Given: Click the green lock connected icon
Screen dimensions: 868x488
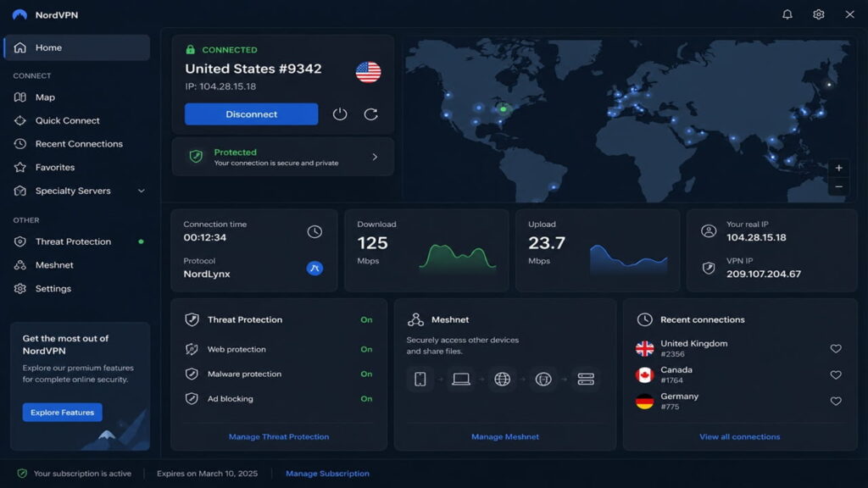Looking at the screenshot, I should (x=190, y=49).
